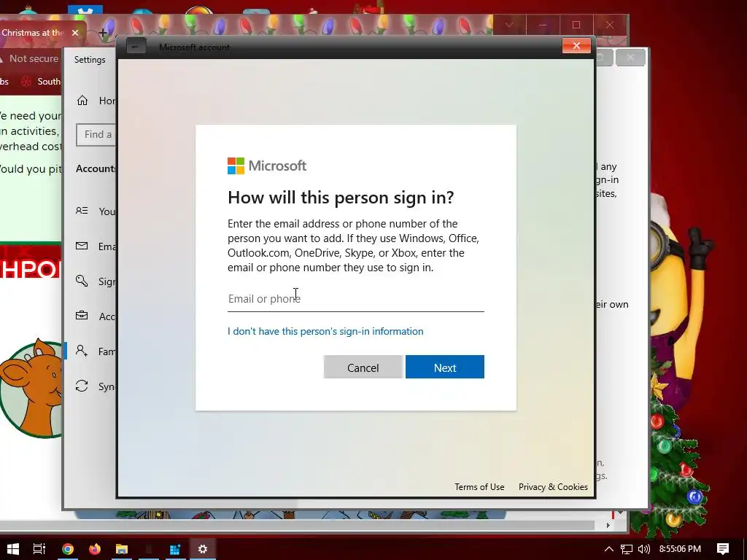
Task: Select Access work briefcase icon in Settings
Action: (x=82, y=316)
